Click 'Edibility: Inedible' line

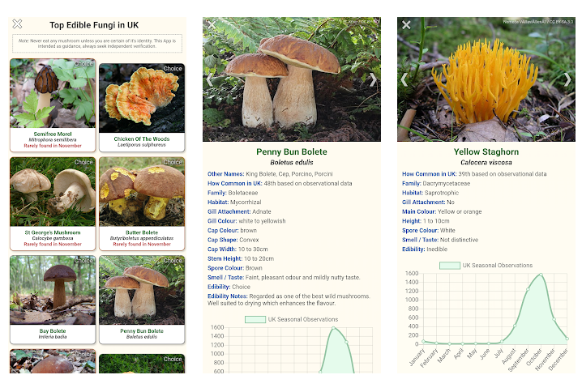pyautogui.click(x=425, y=249)
